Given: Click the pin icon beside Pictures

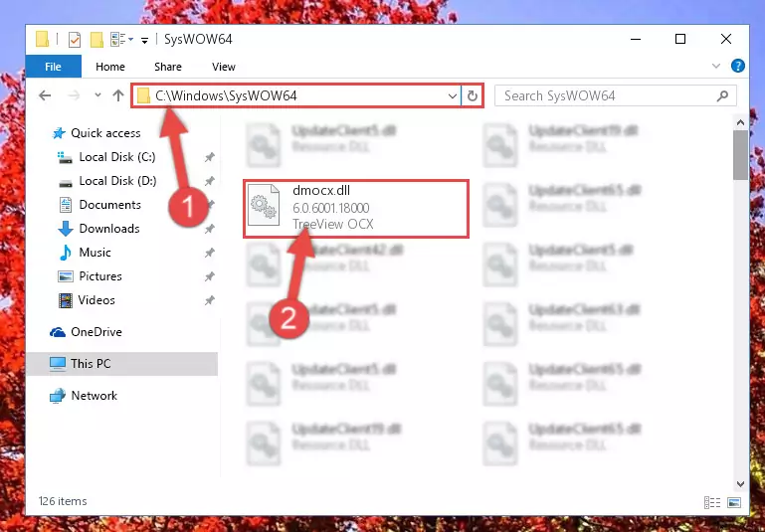Looking at the screenshot, I should point(209,276).
